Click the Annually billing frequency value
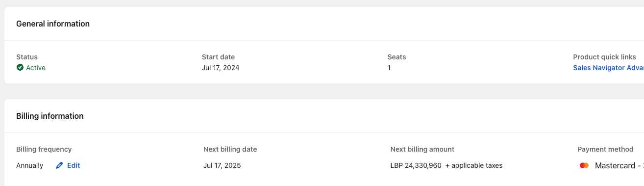Screen dimensions: 644x186 pos(30,165)
